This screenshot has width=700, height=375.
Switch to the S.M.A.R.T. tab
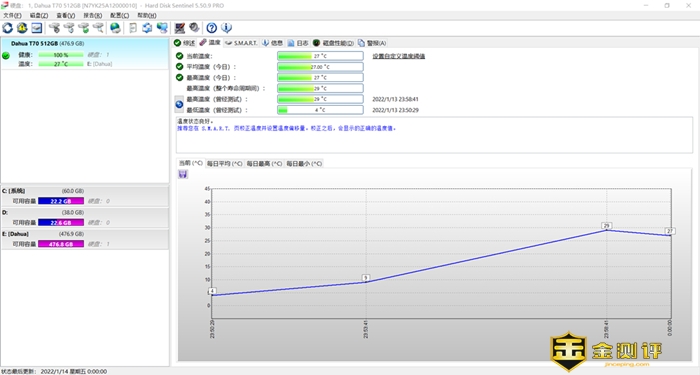tap(241, 43)
